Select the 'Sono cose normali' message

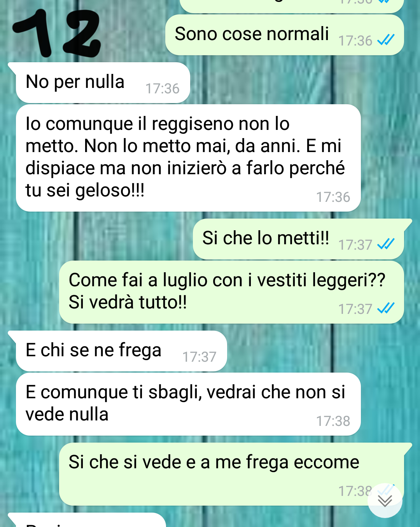click(285, 35)
